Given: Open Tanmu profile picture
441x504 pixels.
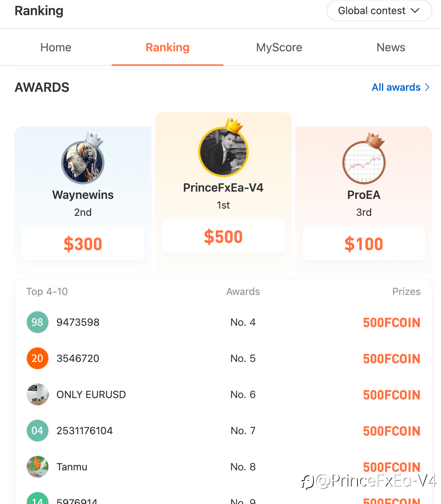Looking at the screenshot, I should (x=38, y=467).
